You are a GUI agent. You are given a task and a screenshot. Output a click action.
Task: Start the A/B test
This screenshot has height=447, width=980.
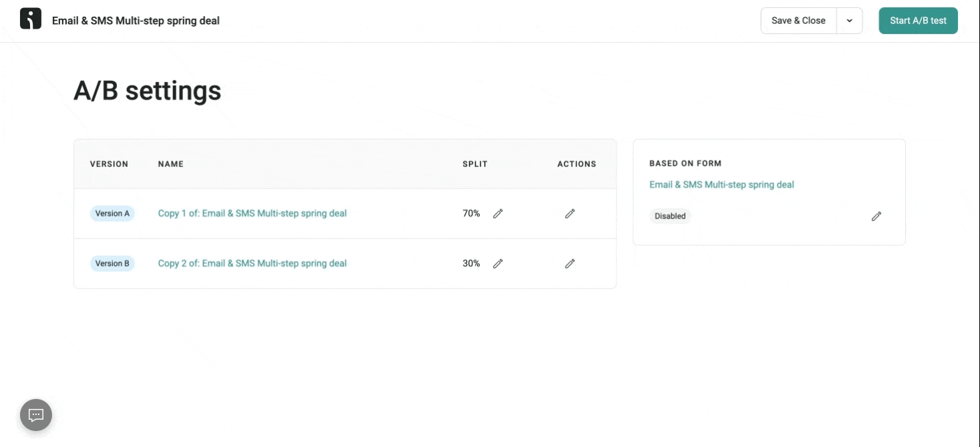(x=918, y=21)
